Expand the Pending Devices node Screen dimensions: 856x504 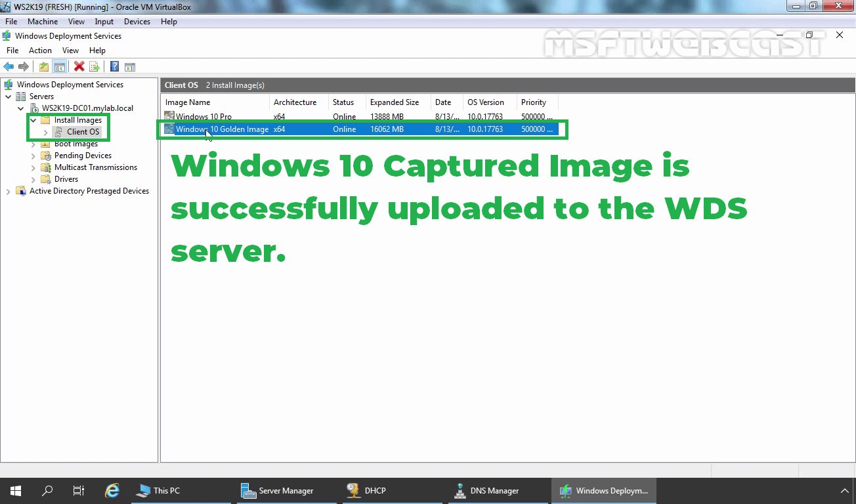pos(33,156)
